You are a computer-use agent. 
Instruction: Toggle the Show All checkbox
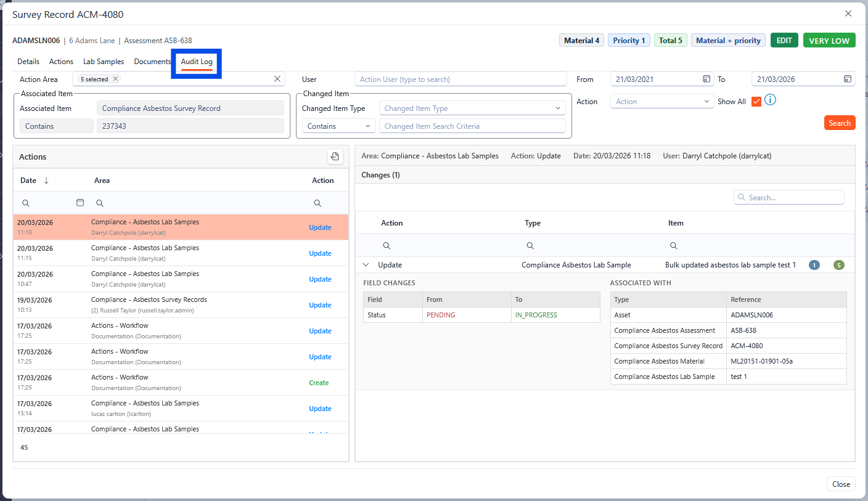[x=756, y=102]
